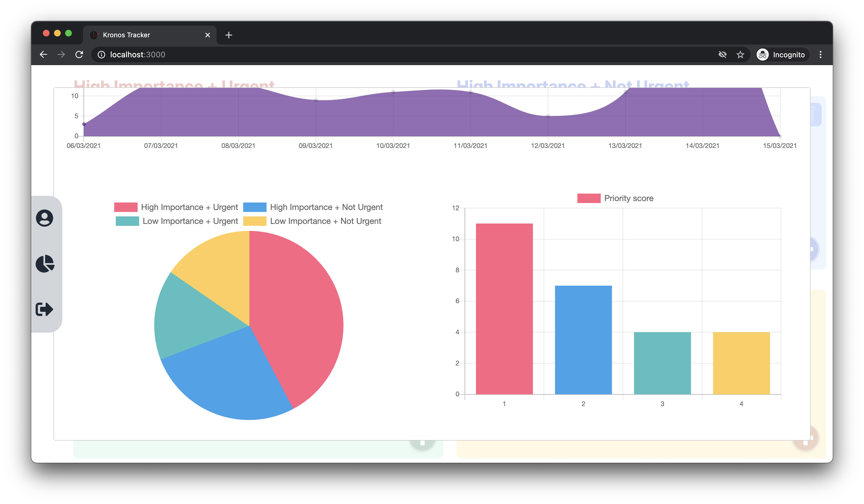864x504 pixels.
Task: Open Chrome three-dot menu
Action: coord(821,55)
